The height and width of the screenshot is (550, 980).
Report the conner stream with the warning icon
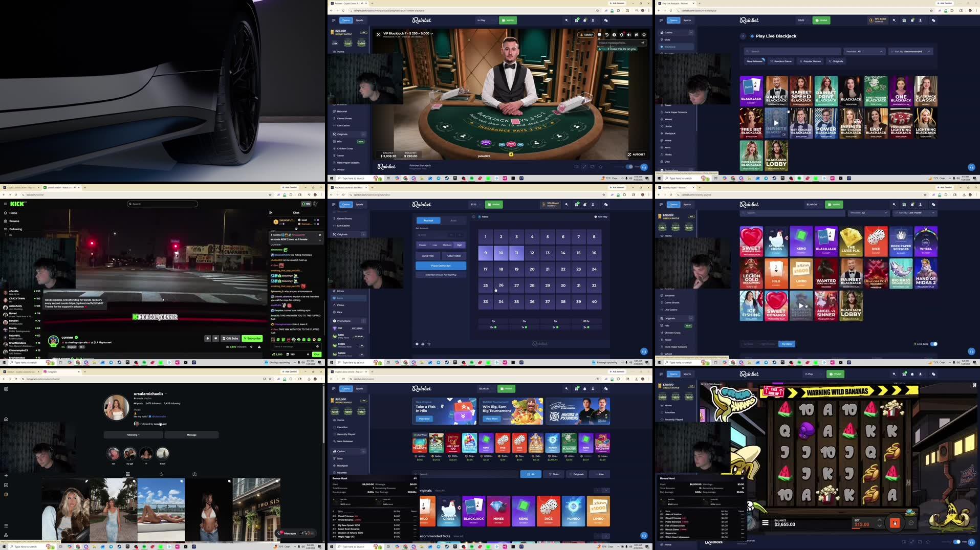[259, 346]
